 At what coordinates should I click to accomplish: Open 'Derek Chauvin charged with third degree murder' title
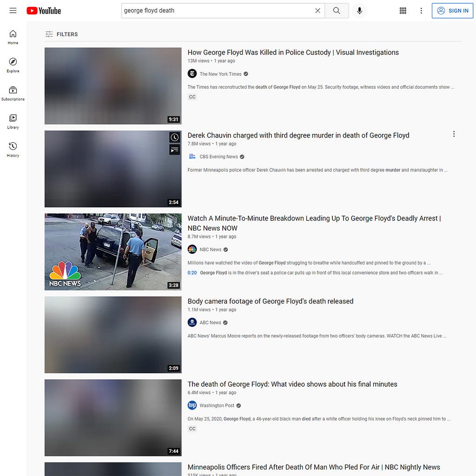tap(298, 135)
